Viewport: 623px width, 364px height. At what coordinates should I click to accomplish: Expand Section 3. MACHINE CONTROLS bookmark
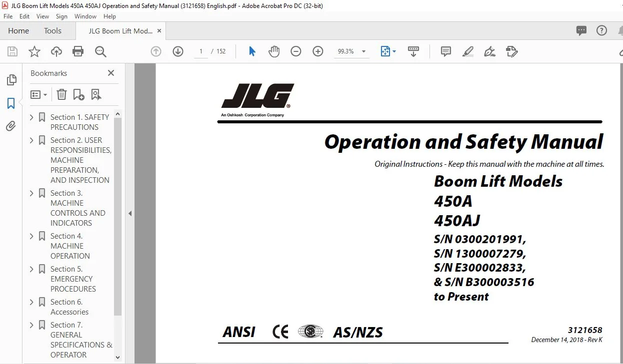[x=31, y=193]
